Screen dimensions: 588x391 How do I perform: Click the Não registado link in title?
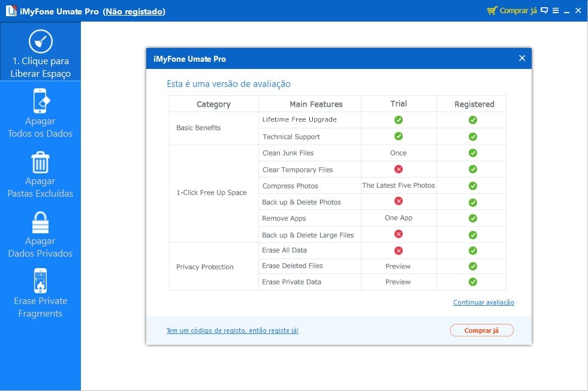pos(134,11)
